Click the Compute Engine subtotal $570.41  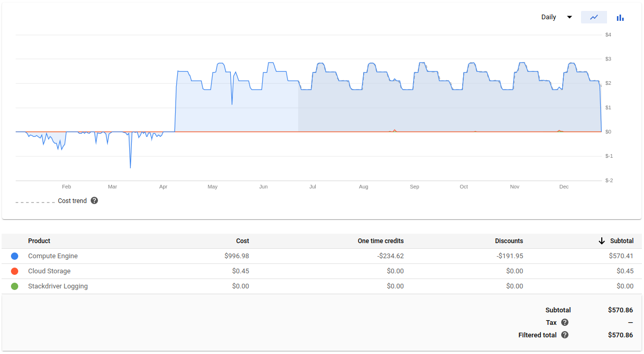click(621, 256)
